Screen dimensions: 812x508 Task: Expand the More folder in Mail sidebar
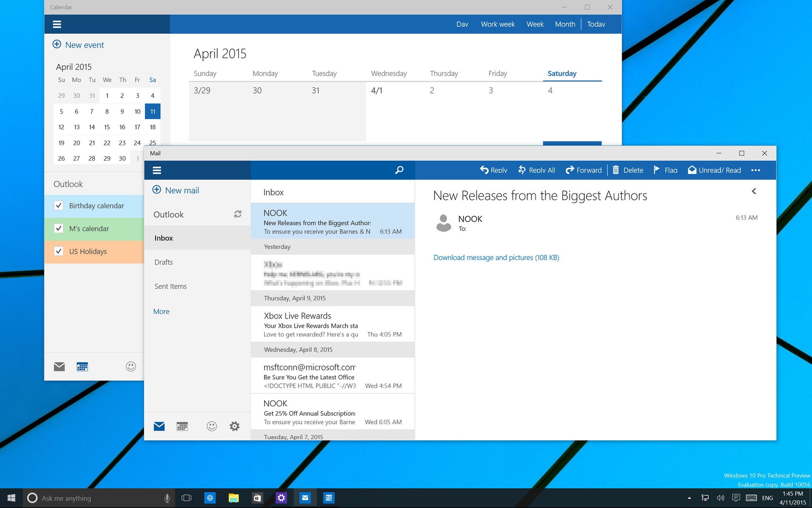161,311
